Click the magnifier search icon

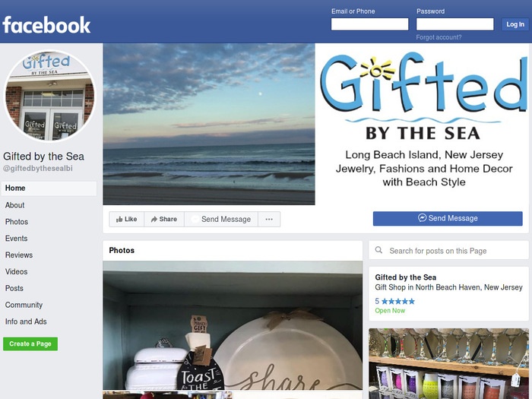378,250
